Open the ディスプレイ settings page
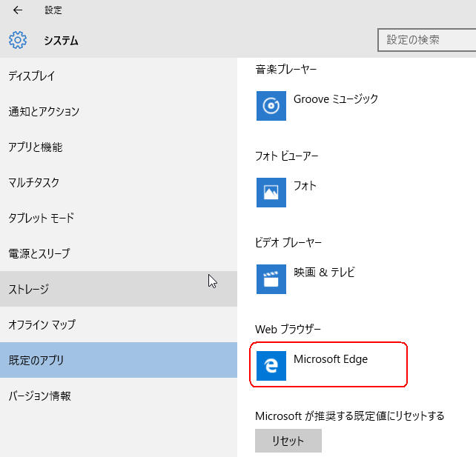The height and width of the screenshot is (457, 476). click(119, 76)
